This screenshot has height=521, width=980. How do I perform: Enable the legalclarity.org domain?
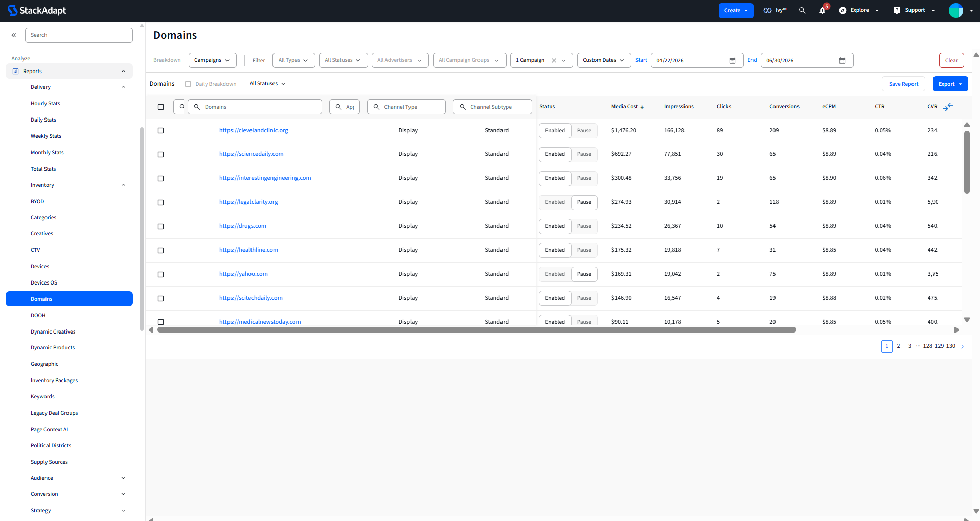tap(555, 202)
